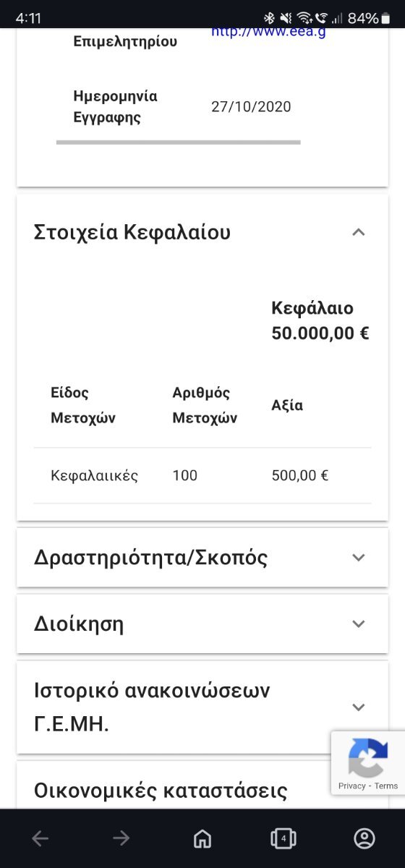The height and width of the screenshot is (868, 405).
Task: Click the horizontal scrollbar under the date
Action: (x=178, y=142)
